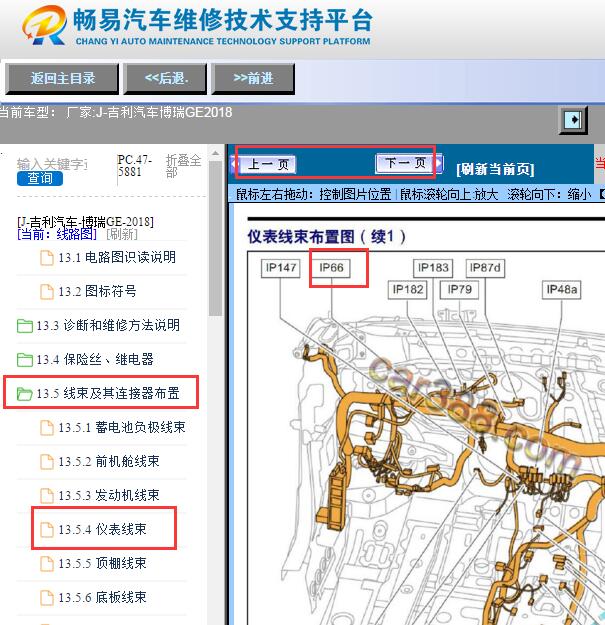
Task: Click the arrow panel toggle icon in the gray bar
Action: click(x=573, y=120)
